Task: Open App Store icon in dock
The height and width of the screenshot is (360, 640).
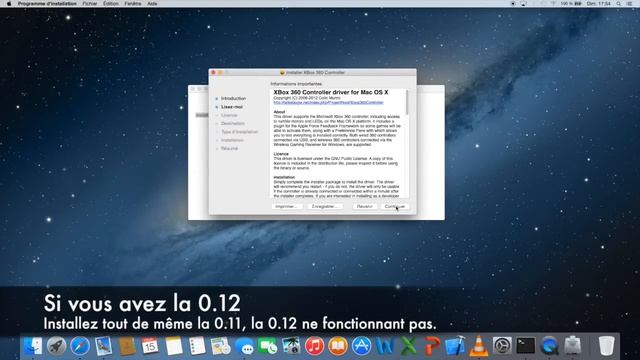Action: tap(362, 346)
